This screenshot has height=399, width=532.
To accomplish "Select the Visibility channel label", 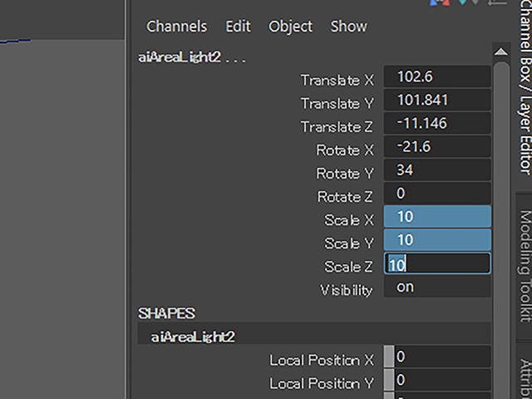I will pos(346,290).
